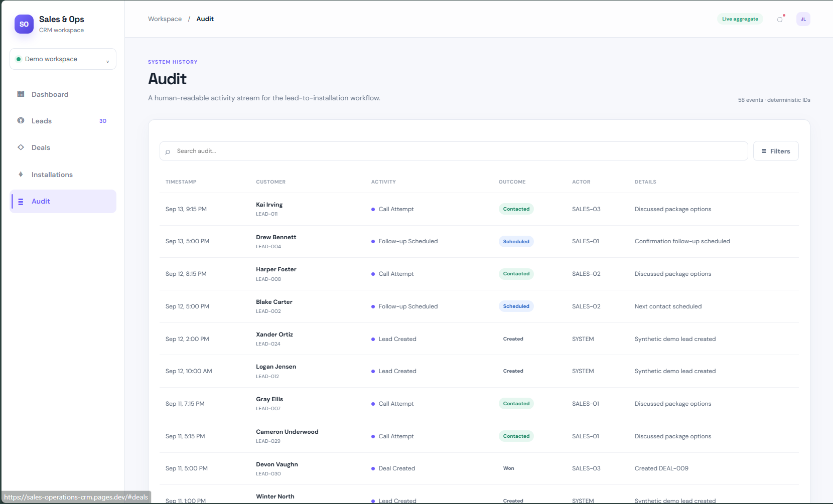Click Follow-up Scheduled activity for Drew Bennett
Image resolution: width=833 pixels, height=504 pixels.
pos(408,241)
